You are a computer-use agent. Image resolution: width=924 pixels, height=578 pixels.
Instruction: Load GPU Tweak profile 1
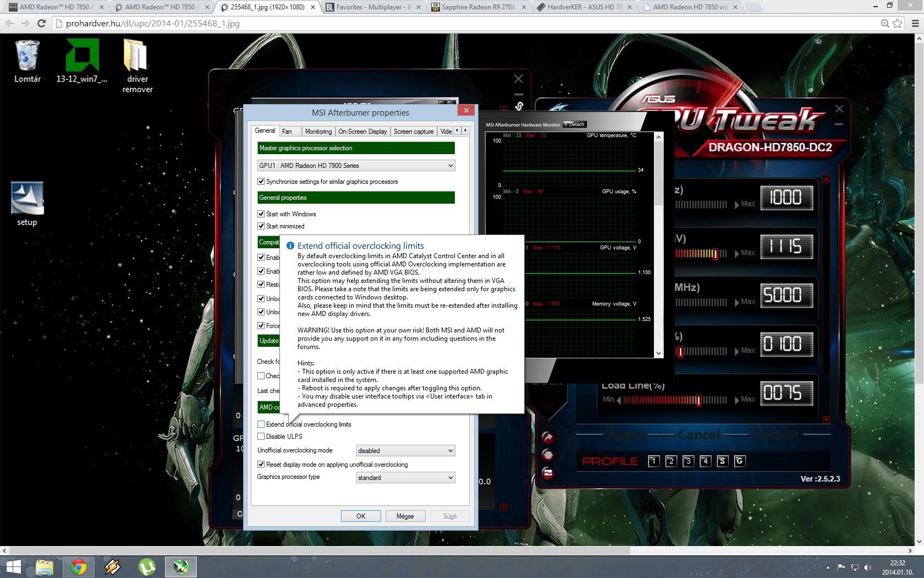[x=653, y=461]
